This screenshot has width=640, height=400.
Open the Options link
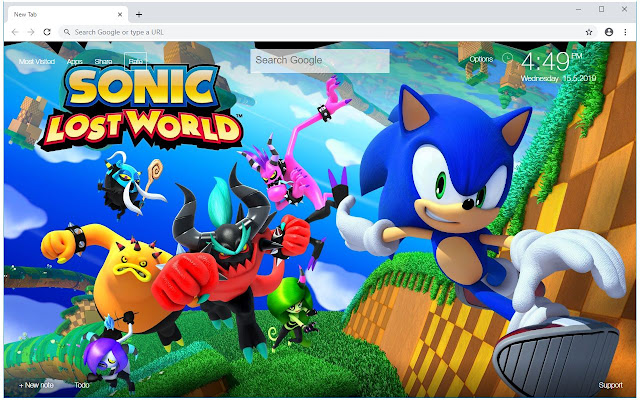(x=481, y=59)
